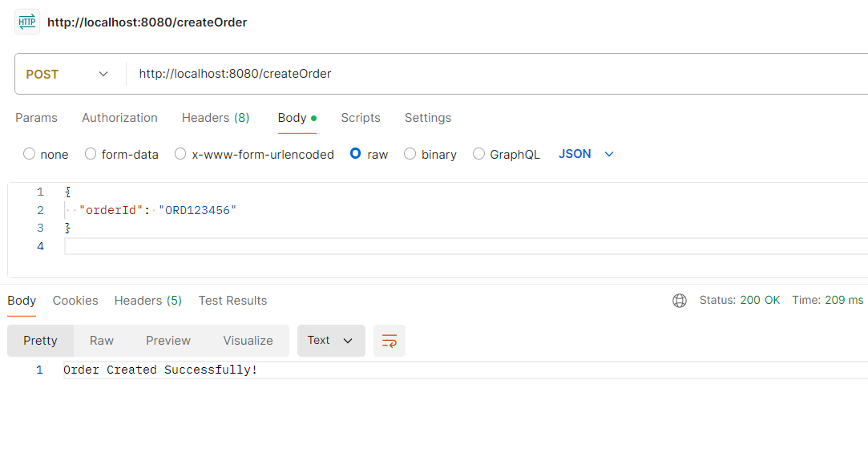The height and width of the screenshot is (457, 868).
Task: Open the response Cookies tab
Action: click(x=75, y=301)
